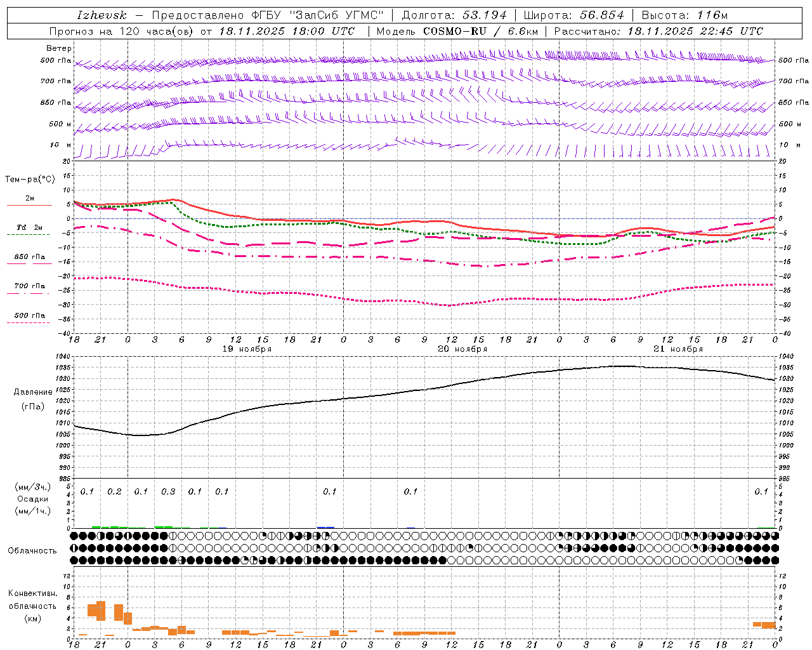
Task: Click the red line sample under '2м' legend
Action: click(x=29, y=205)
